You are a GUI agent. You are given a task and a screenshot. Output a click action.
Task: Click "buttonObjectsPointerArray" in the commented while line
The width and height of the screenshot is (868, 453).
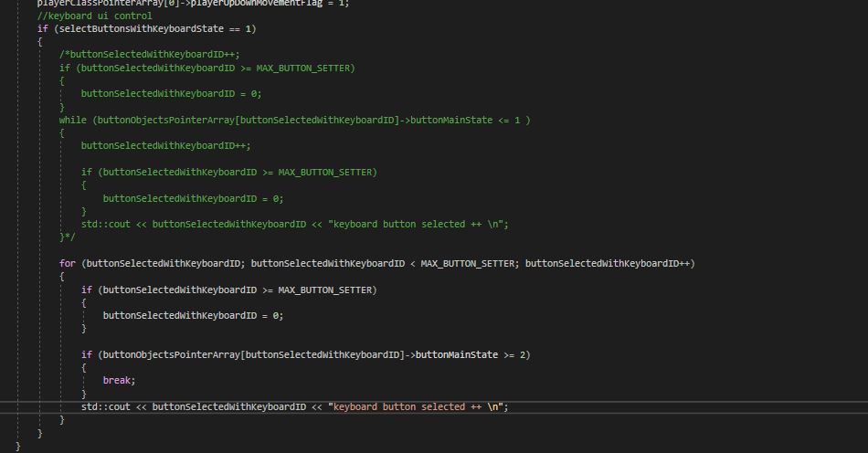click(166, 120)
